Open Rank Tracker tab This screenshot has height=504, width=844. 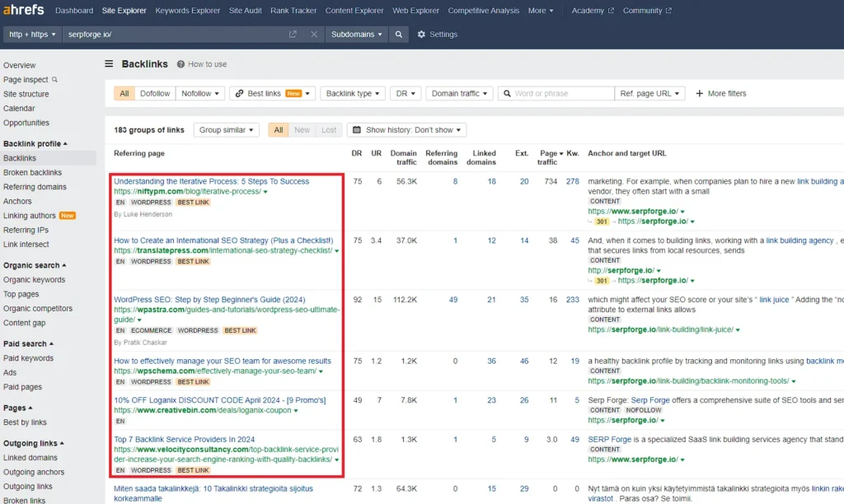293,10
